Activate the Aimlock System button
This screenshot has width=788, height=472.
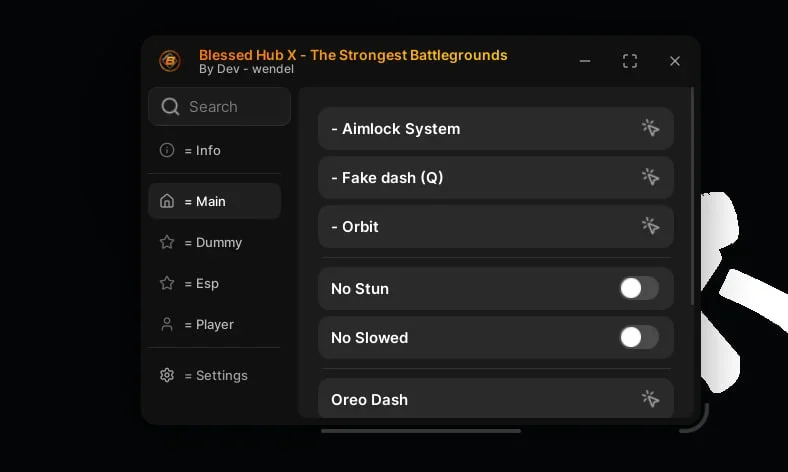[x=480, y=128]
